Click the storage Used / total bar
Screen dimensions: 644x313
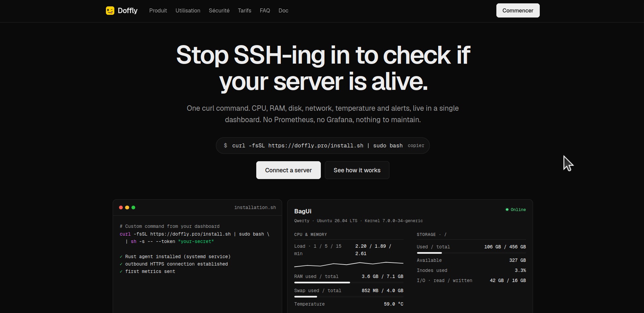point(471,253)
